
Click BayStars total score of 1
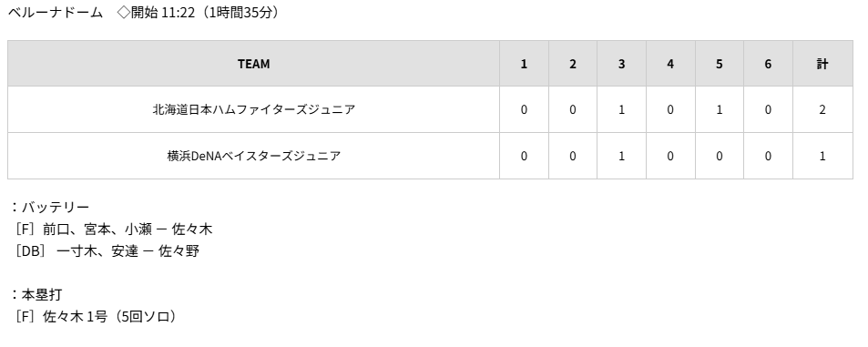(x=822, y=156)
